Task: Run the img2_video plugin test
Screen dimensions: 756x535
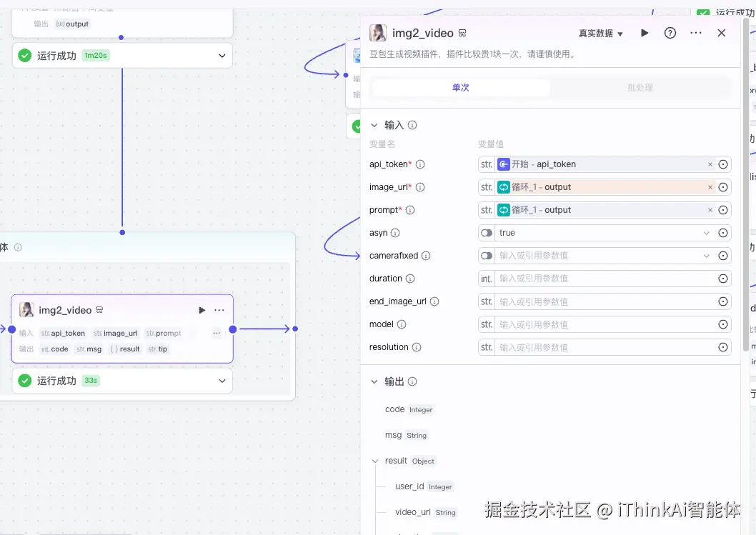Action: point(644,33)
